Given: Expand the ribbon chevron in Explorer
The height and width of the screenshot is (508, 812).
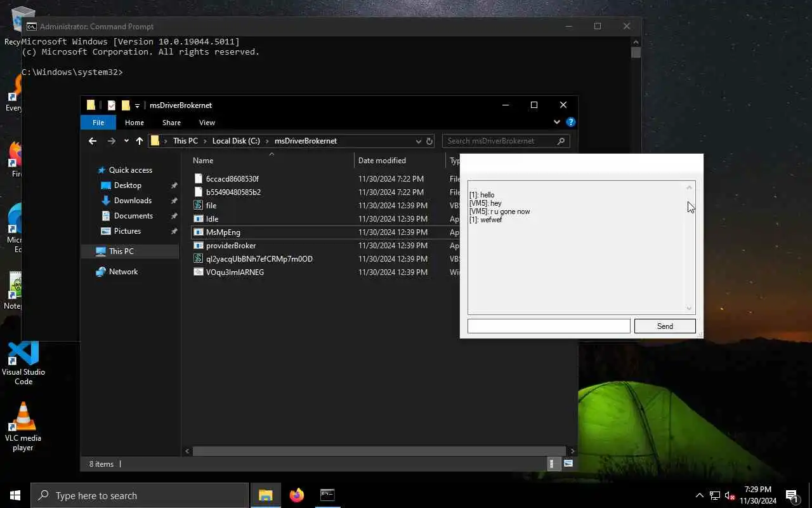Looking at the screenshot, I should [557, 122].
